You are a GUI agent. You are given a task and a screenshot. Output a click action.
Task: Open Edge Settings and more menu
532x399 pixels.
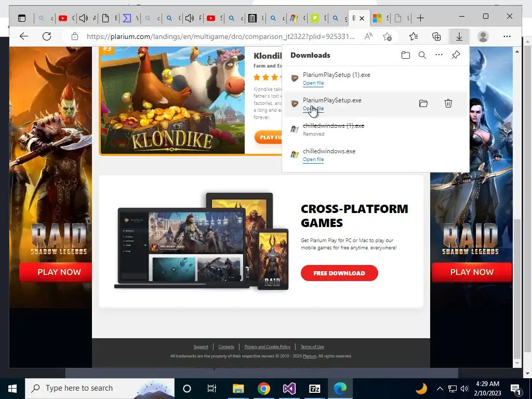coord(507,36)
